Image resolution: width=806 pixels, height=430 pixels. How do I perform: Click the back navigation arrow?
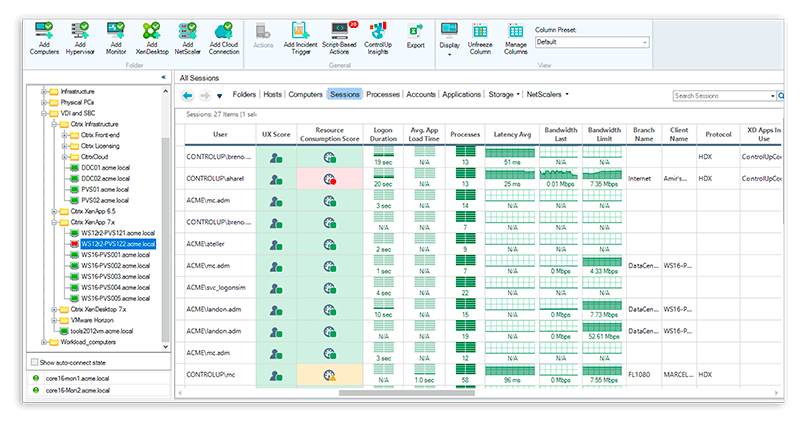click(188, 96)
